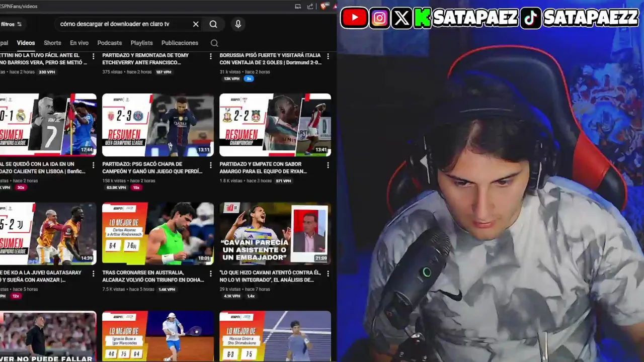Open the Podcasts tab
This screenshot has width=644, height=362.
pos(109,43)
